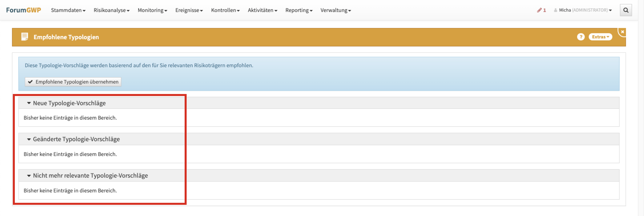Open the Reporting menu
The height and width of the screenshot is (216, 644).
(299, 10)
